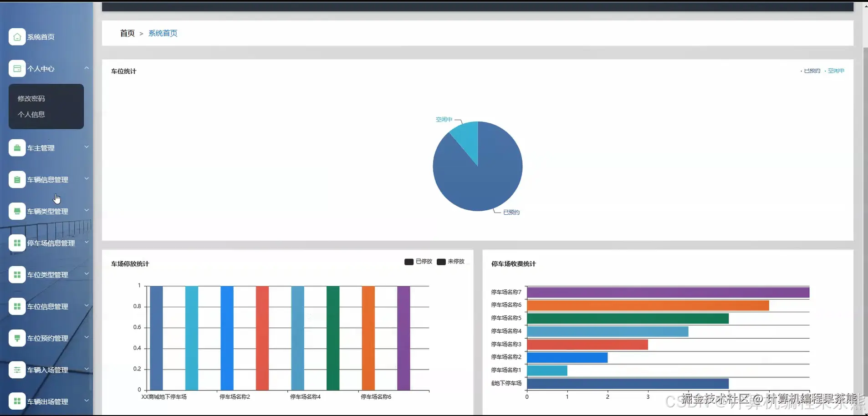Image resolution: width=868 pixels, height=416 pixels.
Task: Select 个人信息 submenu entry
Action: pyautogui.click(x=31, y=114)
